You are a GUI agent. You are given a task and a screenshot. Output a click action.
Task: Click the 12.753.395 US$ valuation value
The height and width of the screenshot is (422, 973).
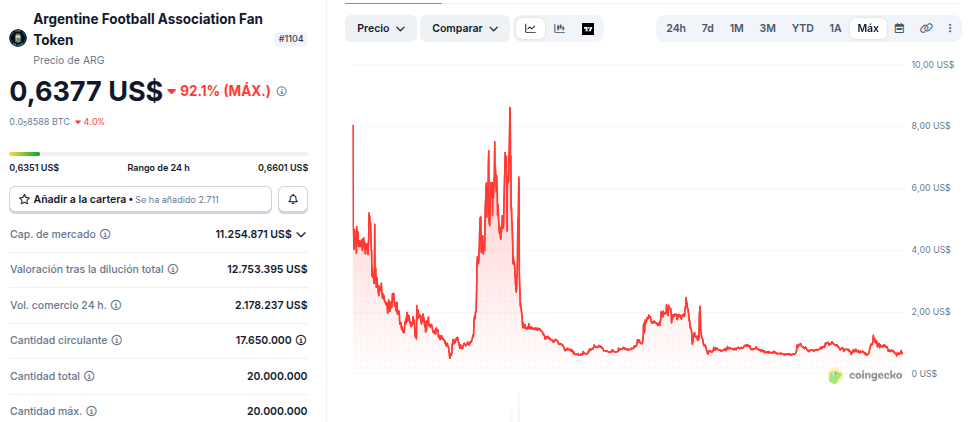click(x=267, y=269)
